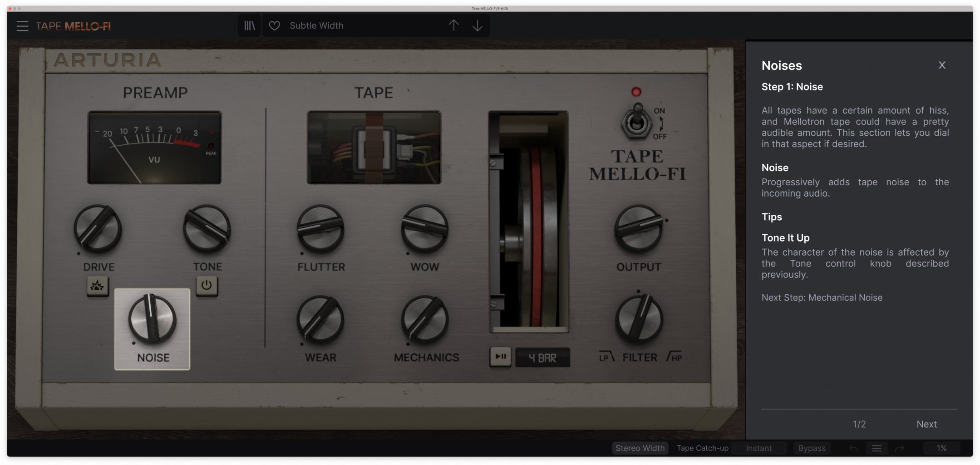Open the Tape Catch-up Instant dropdown
This screenshot has width=980, height=465.
(759, 448)
